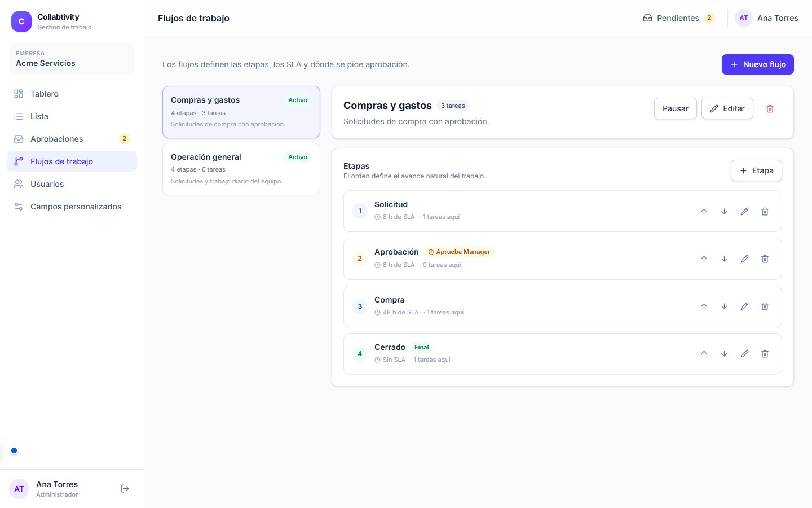The image size is (812, 508).
Task: Click Ana Torres Administrador in sidebar footer
Action: [x=57, y=489]
